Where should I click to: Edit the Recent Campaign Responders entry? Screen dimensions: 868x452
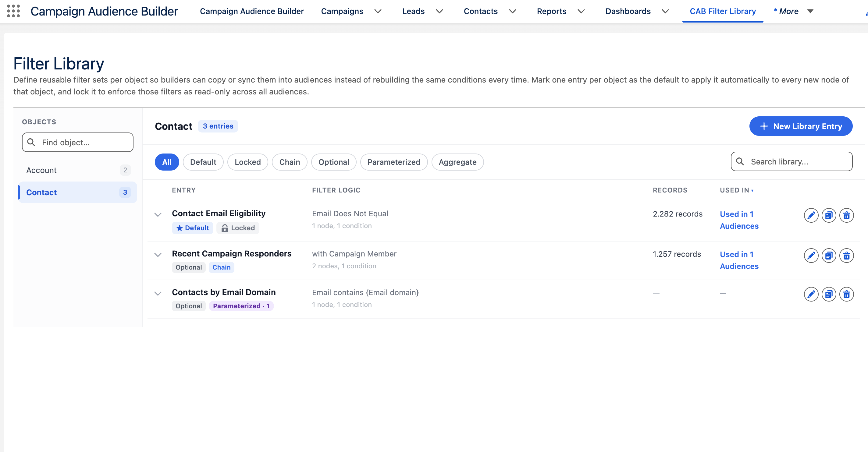[811, 256]
